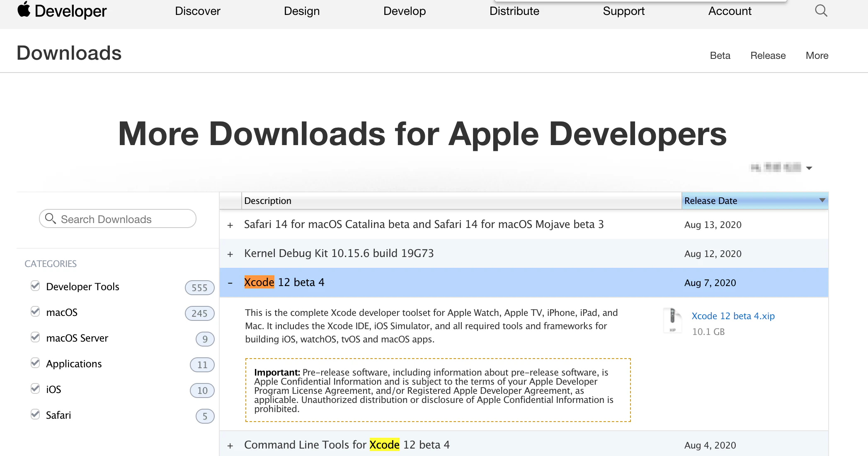Toggle the Applications category checkbox
868x456 pixels.
(36, 363)
